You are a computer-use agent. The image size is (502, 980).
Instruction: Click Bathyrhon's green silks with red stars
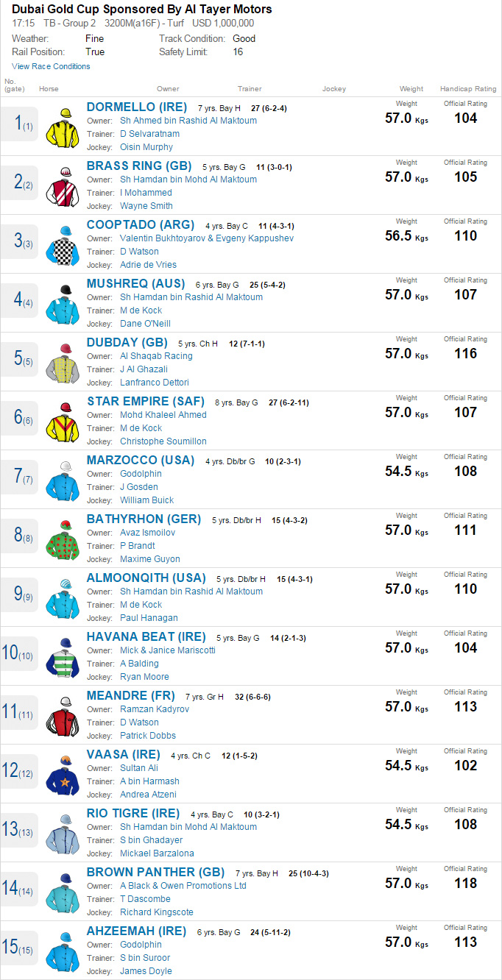point(62,539)
